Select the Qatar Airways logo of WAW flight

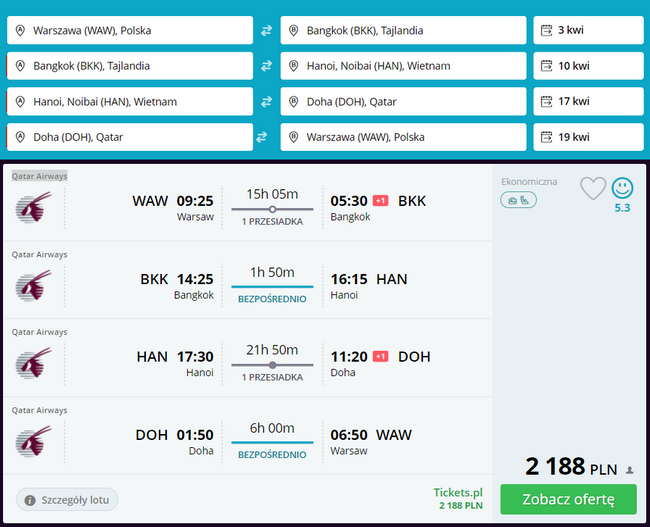[x=34, y=207]
